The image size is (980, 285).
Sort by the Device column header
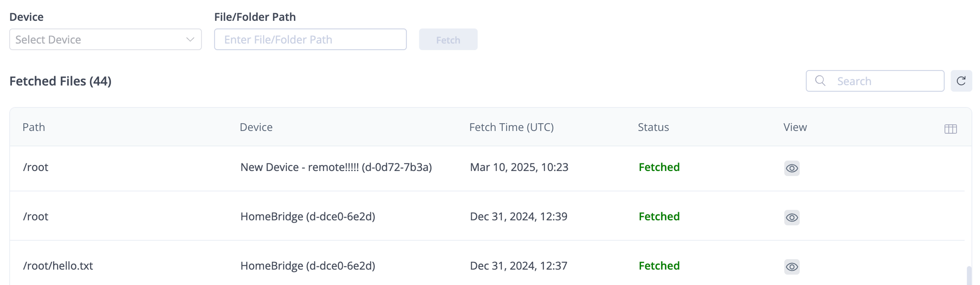[x=256, y=127]
